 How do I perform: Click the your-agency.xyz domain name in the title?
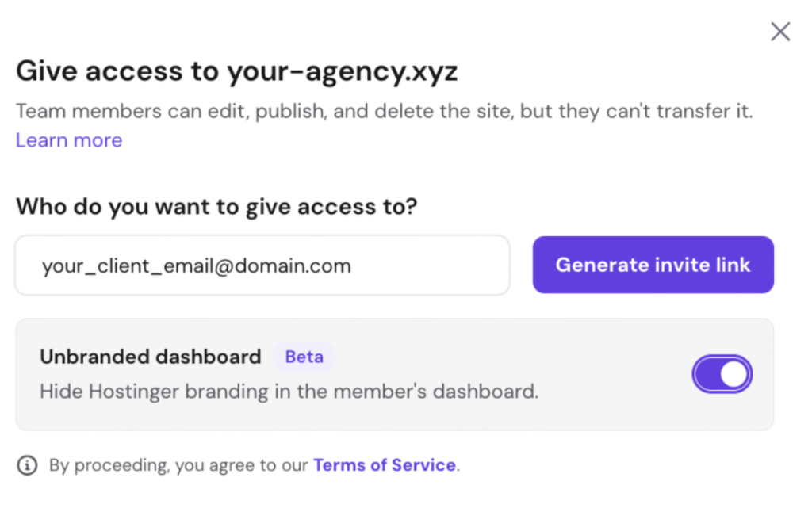(343, 72)
